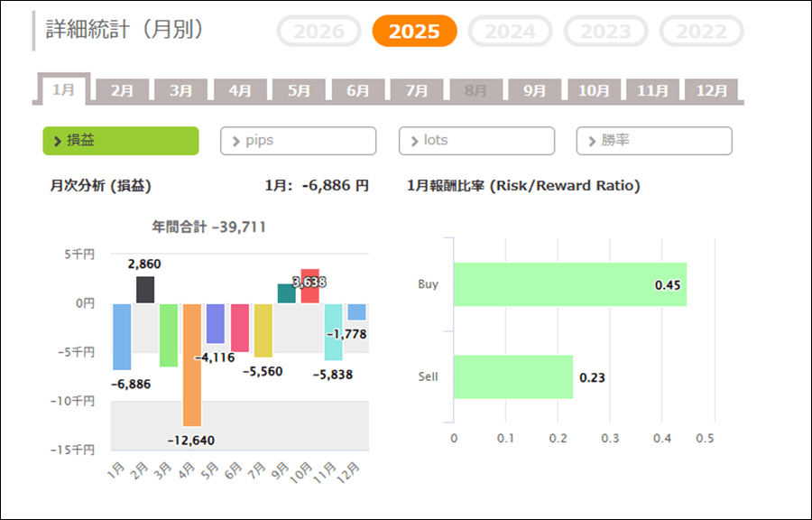
Task: Display the 勝率 win rate view
Action: click(x=654, y=141)
